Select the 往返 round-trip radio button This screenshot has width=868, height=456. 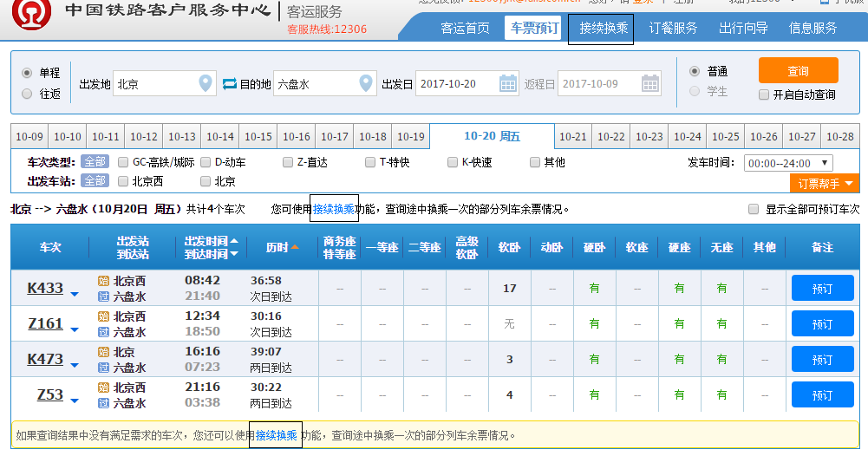point(27,94)
